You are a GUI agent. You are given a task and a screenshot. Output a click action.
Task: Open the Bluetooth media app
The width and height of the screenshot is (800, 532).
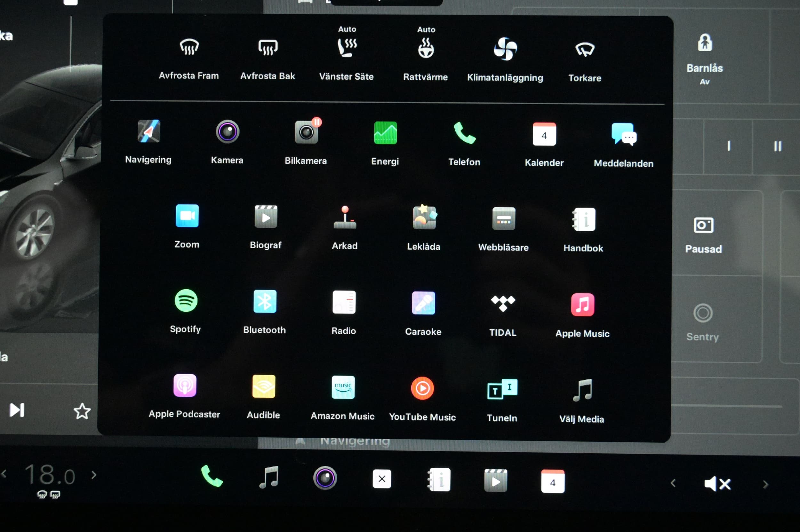pyautogui.click(x=265, y=312)
